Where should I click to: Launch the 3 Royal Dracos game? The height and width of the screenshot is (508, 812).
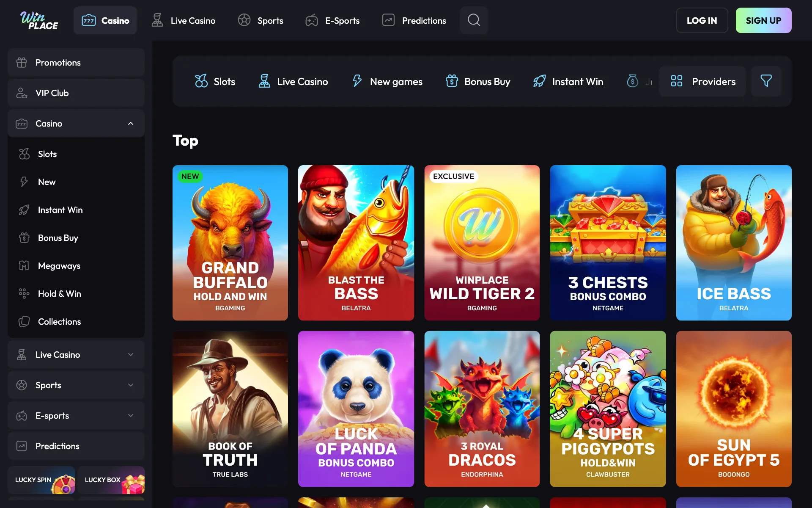[x=482, y=409]
